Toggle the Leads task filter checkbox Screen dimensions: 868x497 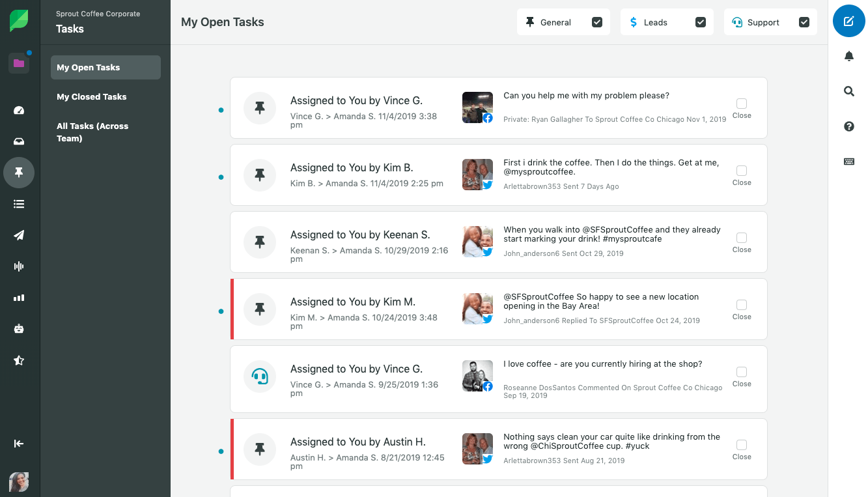click(701, 22)
